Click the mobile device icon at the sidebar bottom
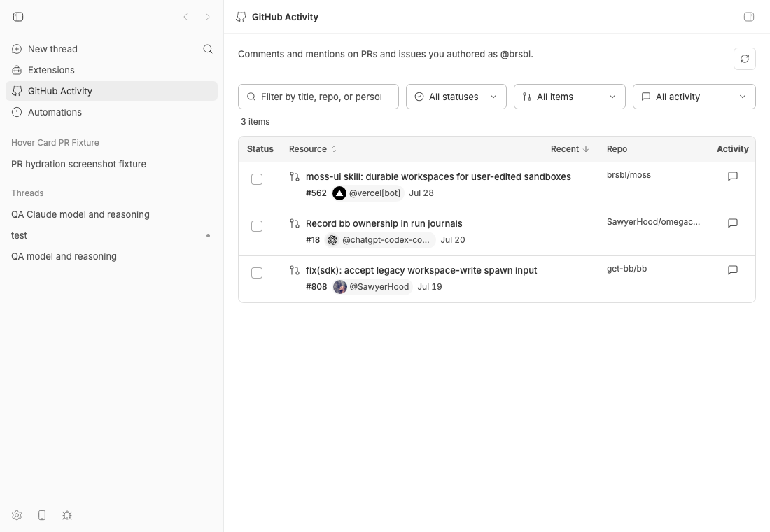Screen dimensions: 770x532 42,515
